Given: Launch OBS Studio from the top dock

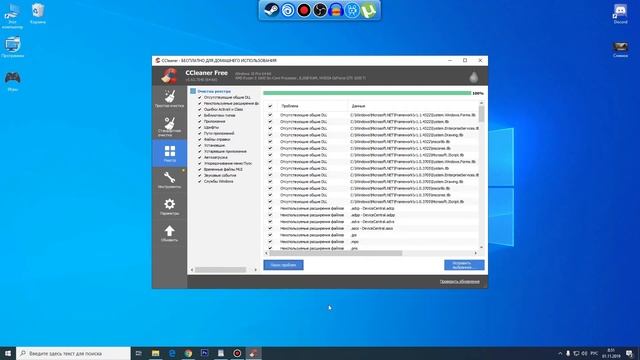Looking at the screenshot, I should [x=320, y=10].
